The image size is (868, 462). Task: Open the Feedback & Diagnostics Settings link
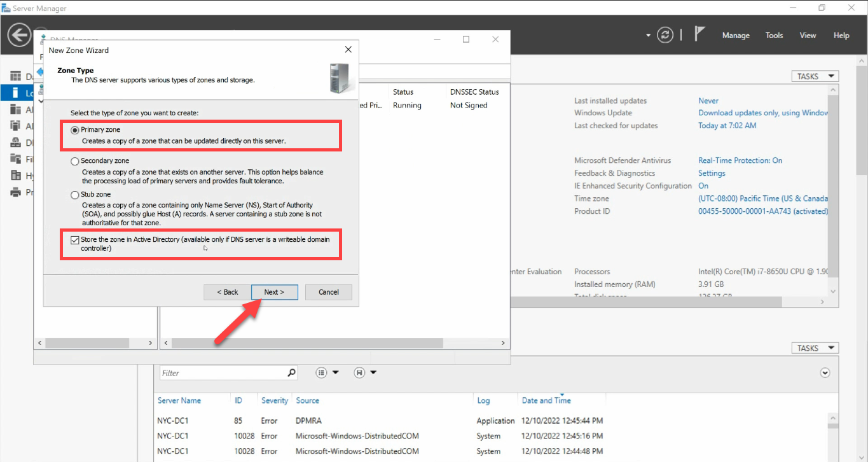click(x=712, y=173)
